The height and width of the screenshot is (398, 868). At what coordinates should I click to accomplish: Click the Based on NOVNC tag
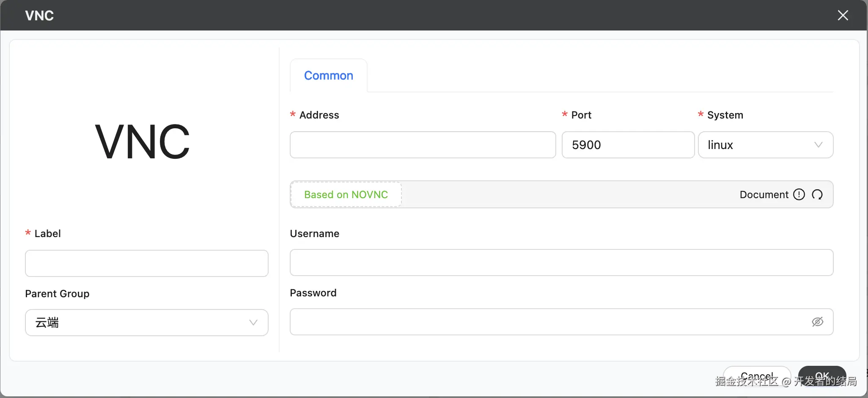point(346,194)
